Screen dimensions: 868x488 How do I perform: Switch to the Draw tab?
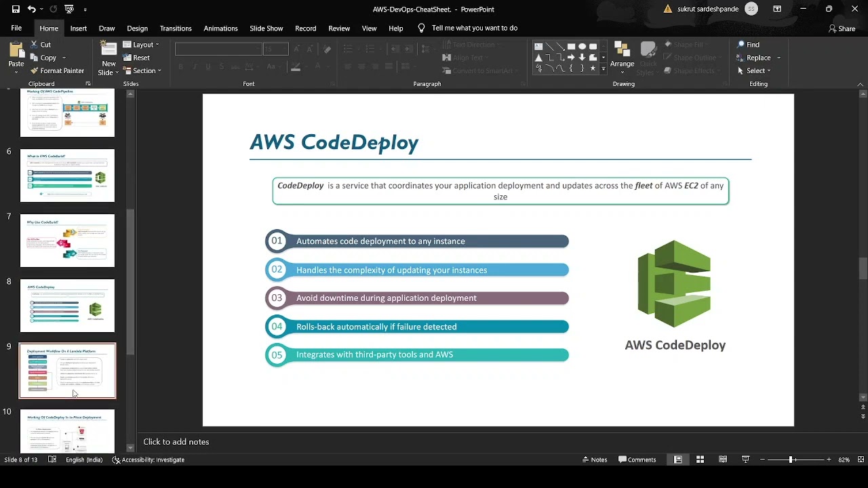pos(106,28)
